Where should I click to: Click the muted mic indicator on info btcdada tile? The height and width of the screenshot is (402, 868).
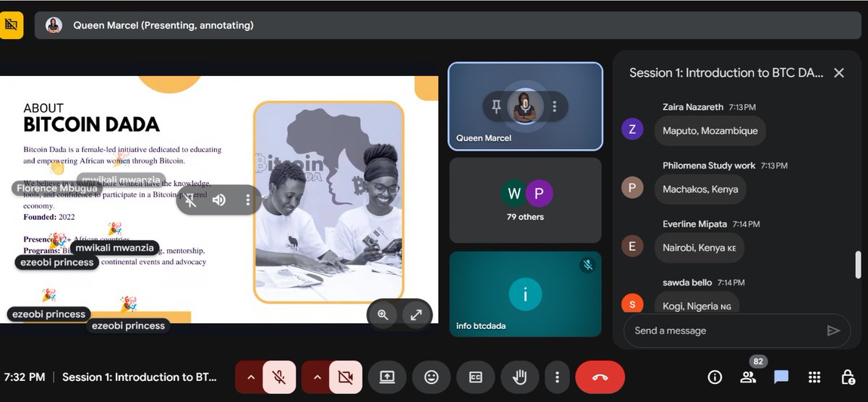click(588, 265)
